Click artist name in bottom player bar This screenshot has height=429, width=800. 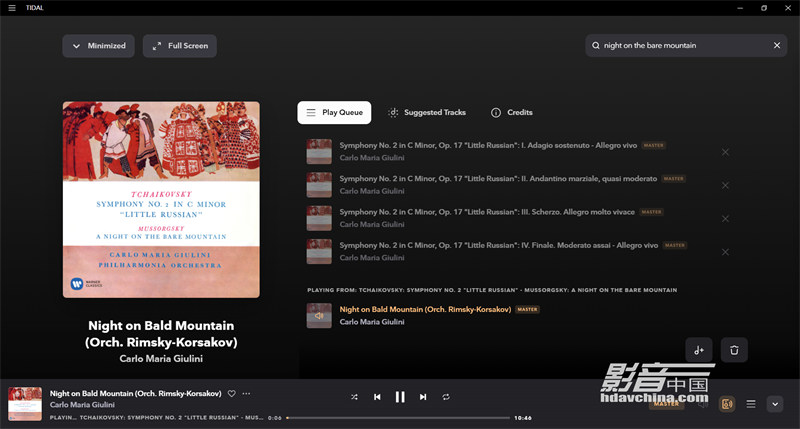[x=82, y=405]
